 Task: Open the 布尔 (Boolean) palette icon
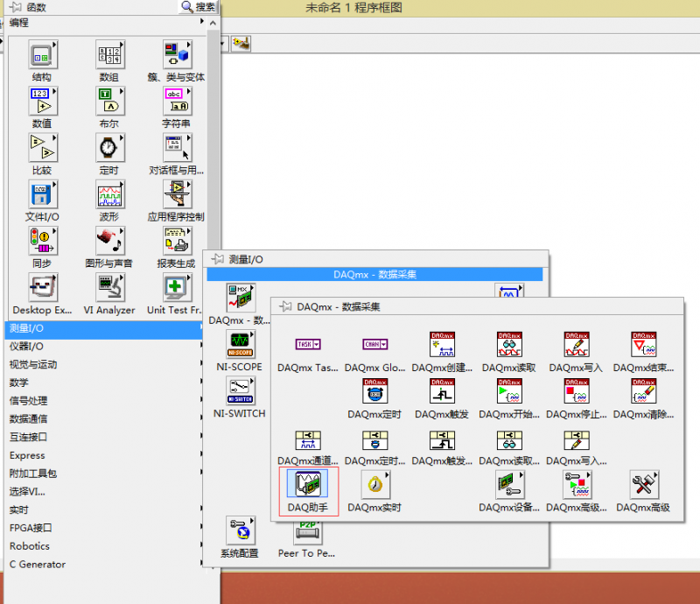coord(110,101)
